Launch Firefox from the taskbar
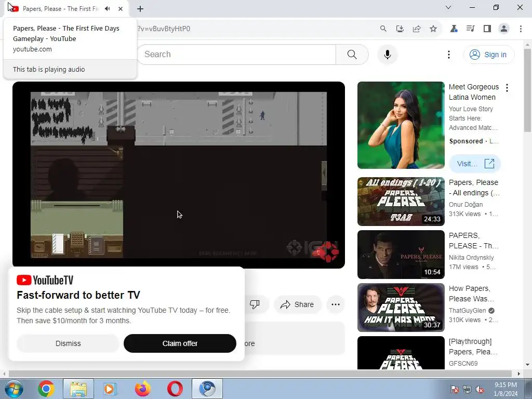Image resolution: width=532 pixels, height=399 pixels. pos(143,389)
